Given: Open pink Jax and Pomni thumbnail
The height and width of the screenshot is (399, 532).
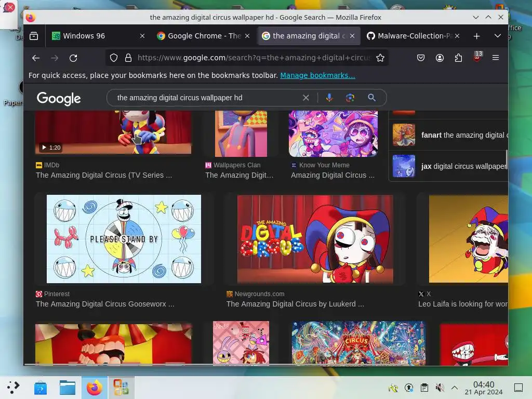Looking at the screenshot, I should point(241,343).
